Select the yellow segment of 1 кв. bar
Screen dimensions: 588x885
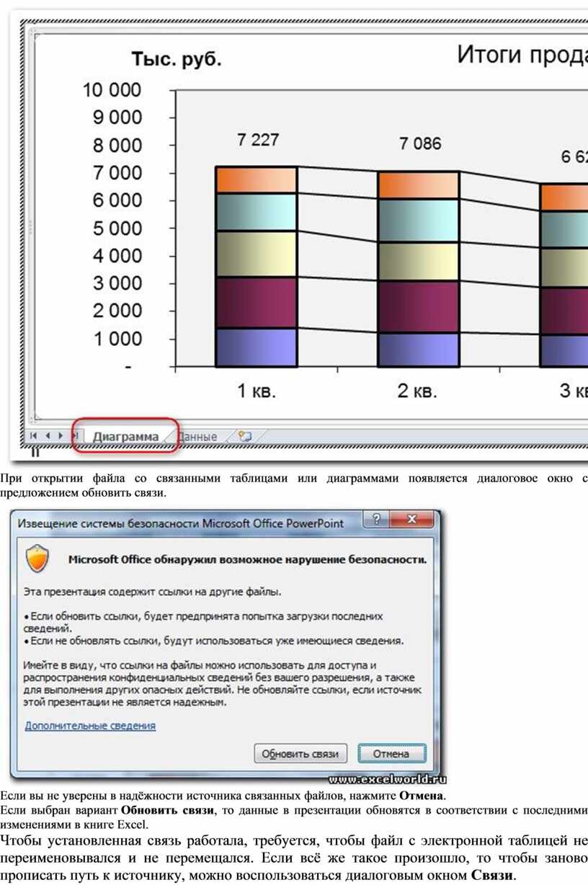(x=257, y=254)
